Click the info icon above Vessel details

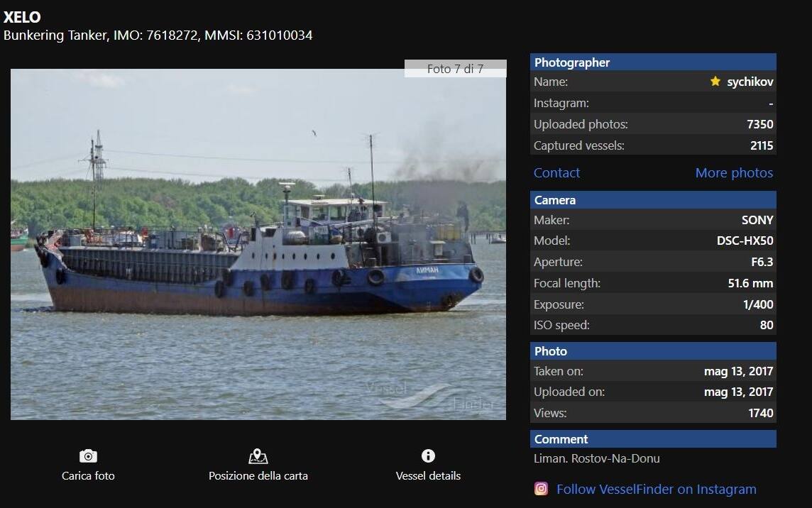pyautogui.click(x=428, y=456)
